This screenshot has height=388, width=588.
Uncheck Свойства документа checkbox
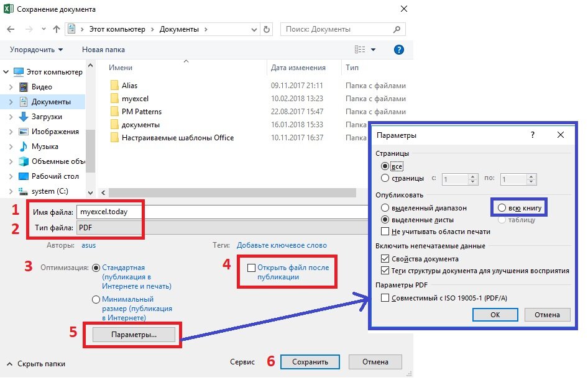(x=385, y=259)
